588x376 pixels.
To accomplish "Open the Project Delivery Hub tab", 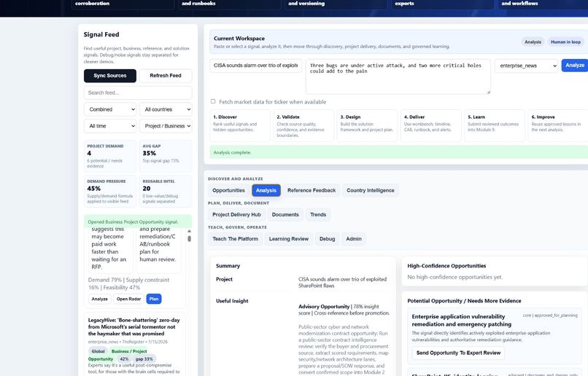I will tap(236, 214).
